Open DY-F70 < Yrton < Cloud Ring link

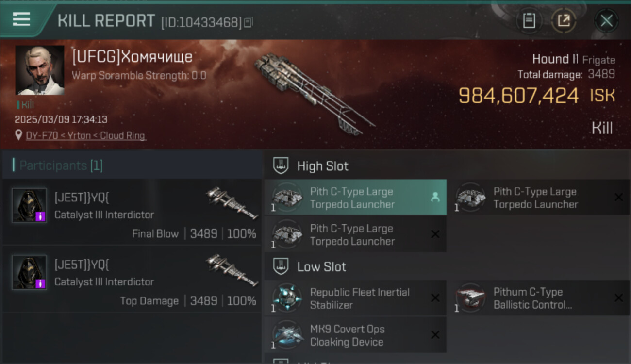pos(85,136)
